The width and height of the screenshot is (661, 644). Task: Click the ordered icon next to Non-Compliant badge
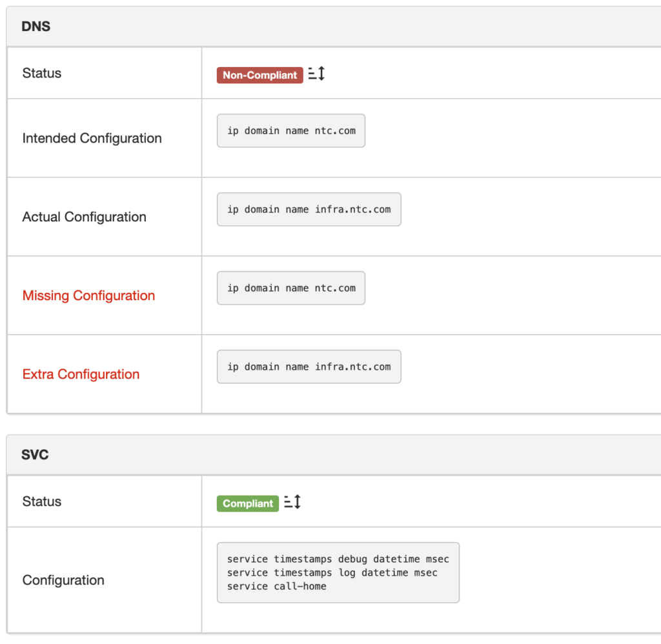click(316, 74)
